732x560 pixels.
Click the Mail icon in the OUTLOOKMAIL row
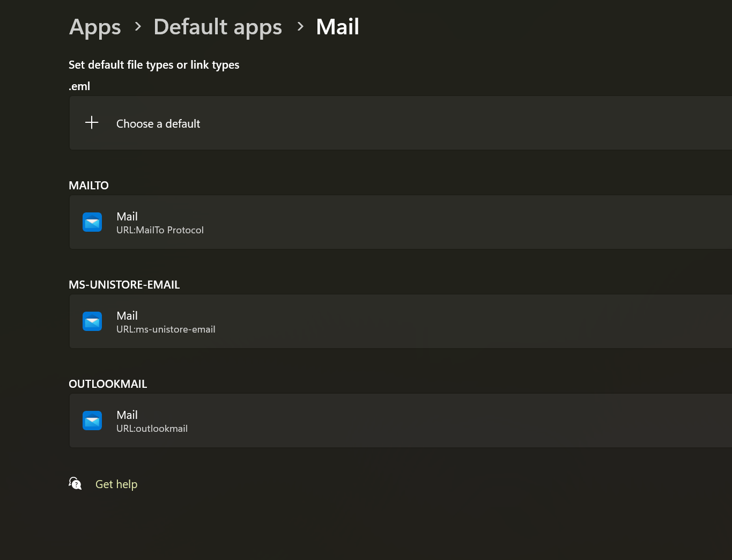(x=92, y=421)
